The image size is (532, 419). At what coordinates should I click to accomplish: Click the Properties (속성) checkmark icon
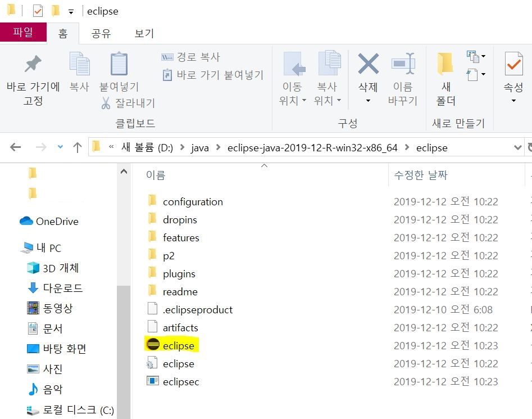[513, 64]
